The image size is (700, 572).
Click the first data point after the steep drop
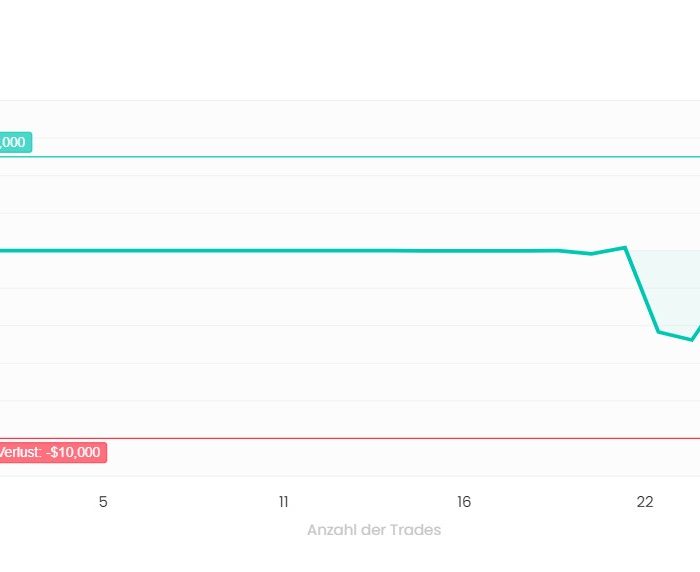click(658, 332)
